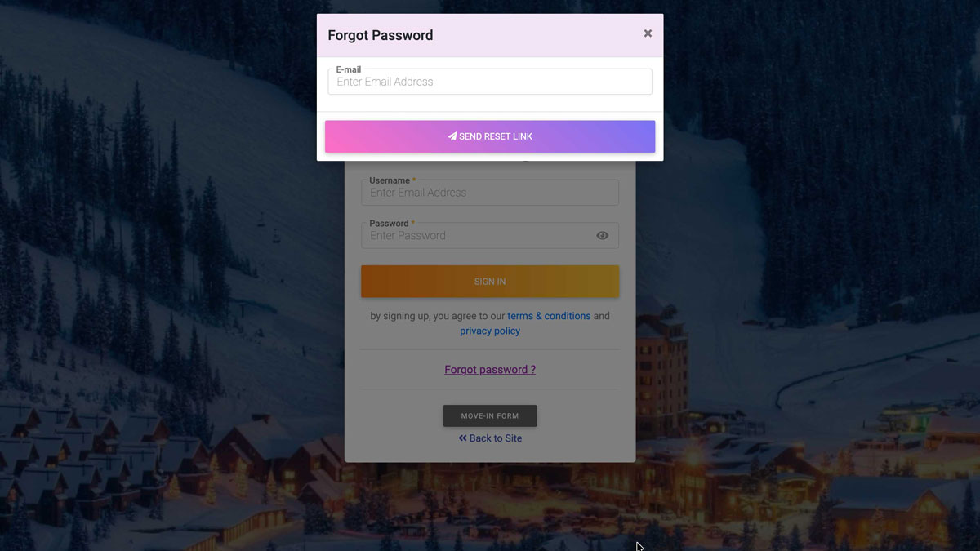This screenshot has width=980, height=551.
Task: Click the red asterisk next to Password
Action: [x=413, y=223]
